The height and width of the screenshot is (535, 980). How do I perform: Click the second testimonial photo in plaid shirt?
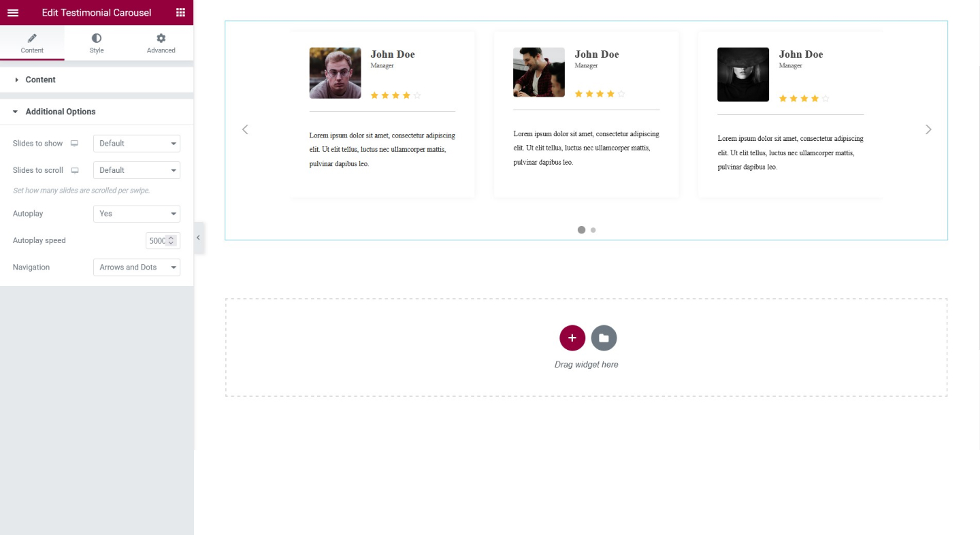pyautogui.click(x=539, y=72)
